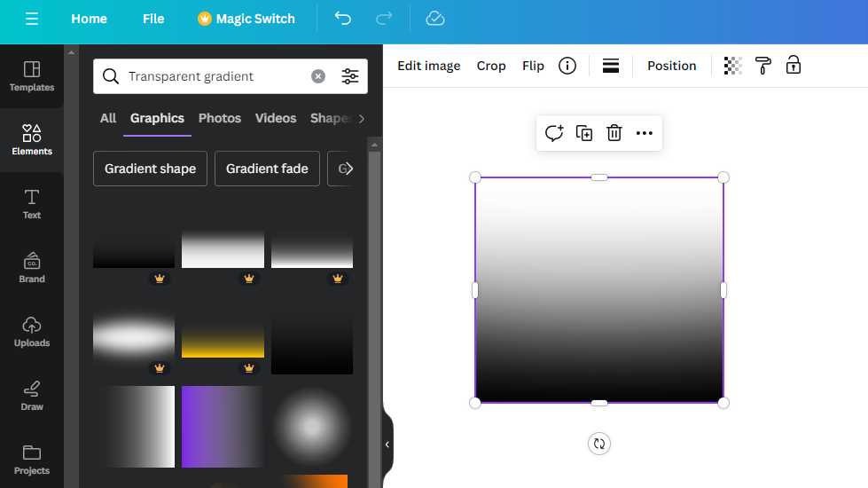Toggle the lock padlock icon
This screenshot has height=488, width=868.
[794, 66]
